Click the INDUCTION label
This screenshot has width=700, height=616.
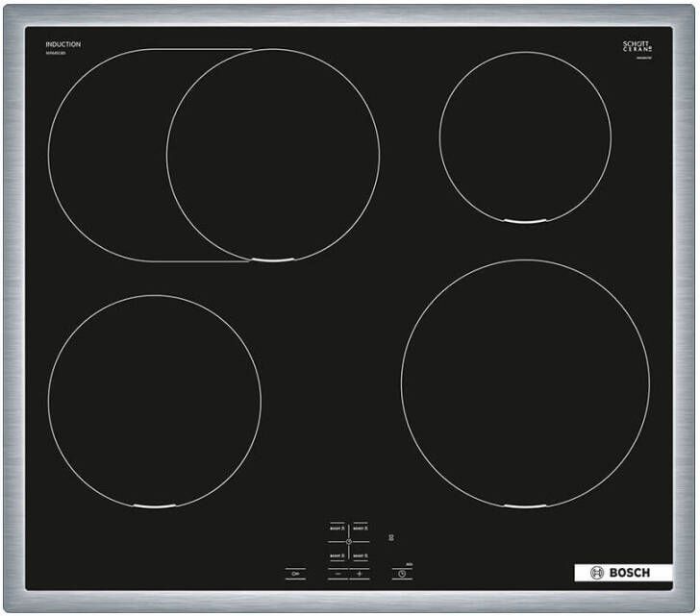point(62,44)
